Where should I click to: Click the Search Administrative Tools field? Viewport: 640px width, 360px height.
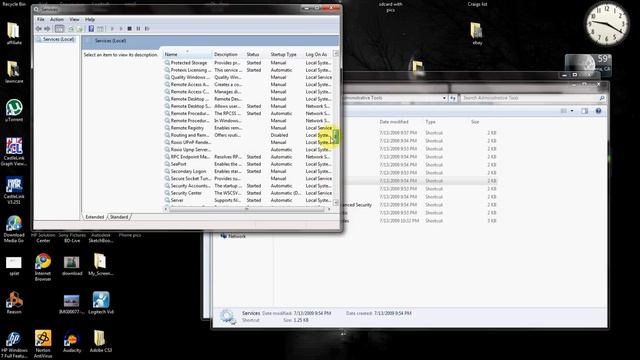coord(533,98)
